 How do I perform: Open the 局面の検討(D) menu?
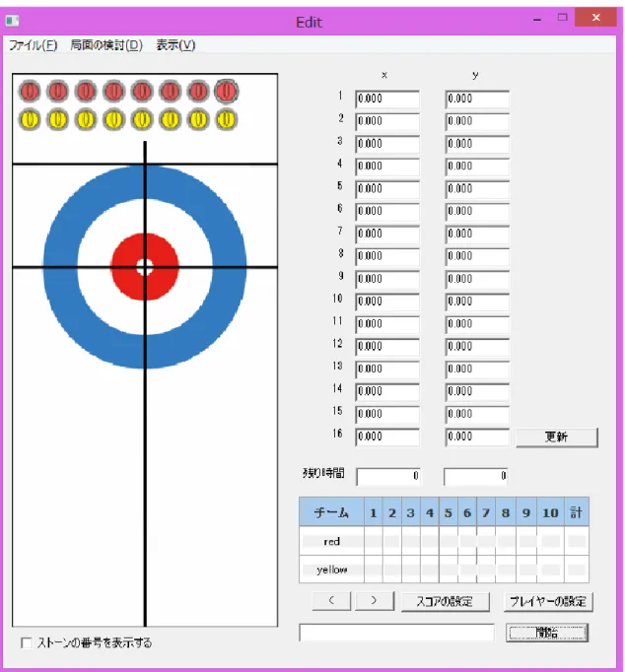106,45
